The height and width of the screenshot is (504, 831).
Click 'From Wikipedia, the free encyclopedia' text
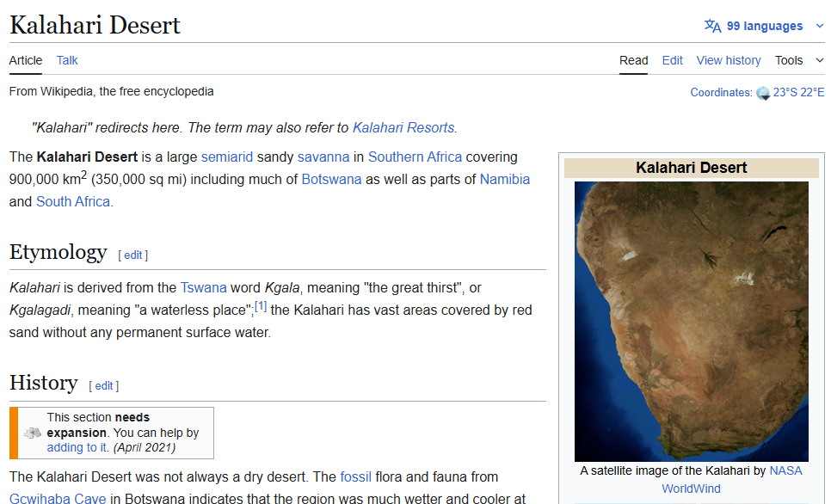coord(111,91)
